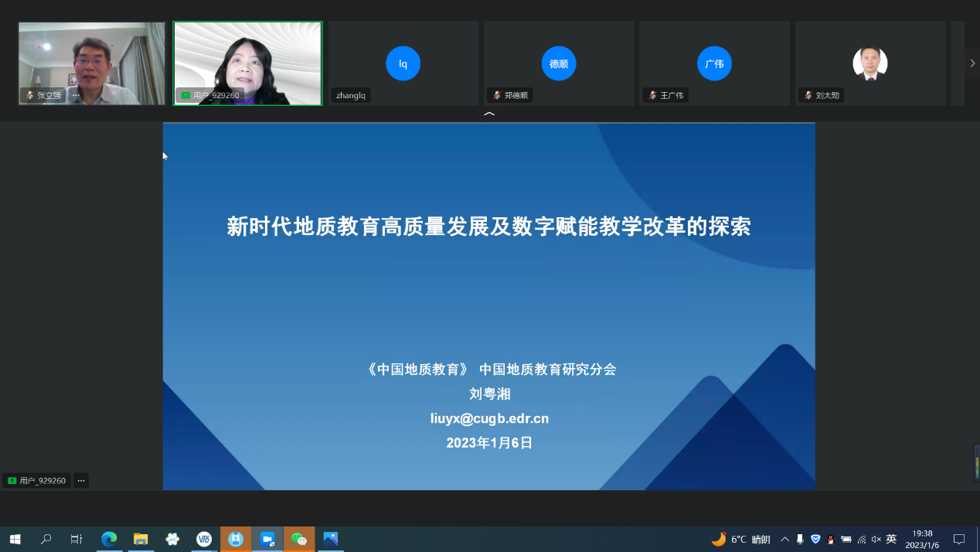Open File Explorer from the taskbar
The image size is (980, 552).
pos(141,539)
